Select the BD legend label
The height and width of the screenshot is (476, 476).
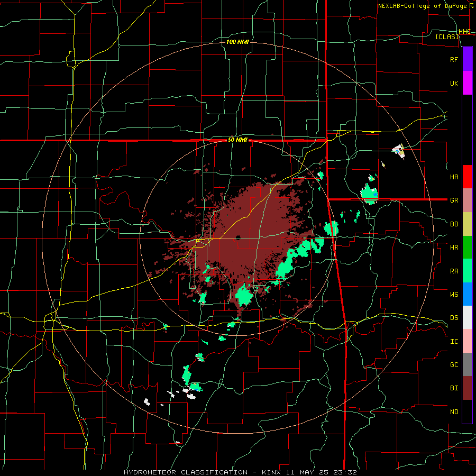(454, 224)
